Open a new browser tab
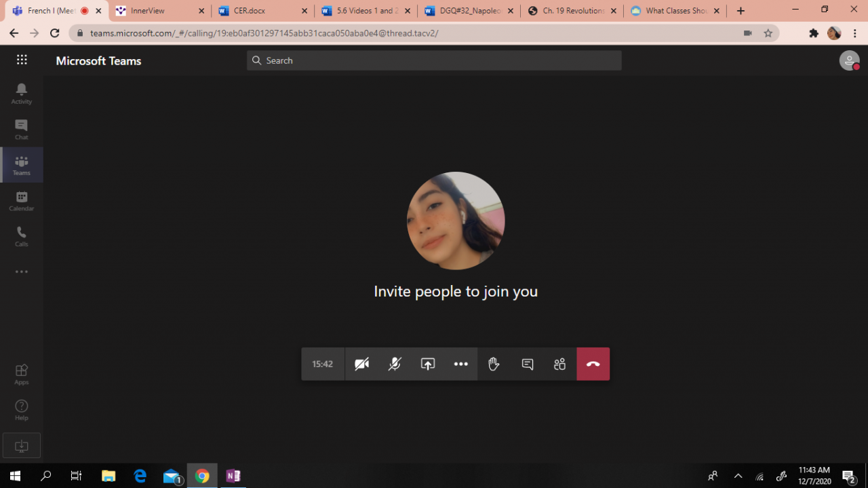 point(741,11)
